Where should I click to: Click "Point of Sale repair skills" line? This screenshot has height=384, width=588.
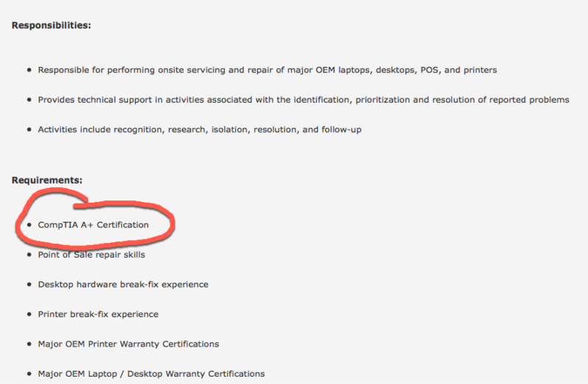click(91, 255)
